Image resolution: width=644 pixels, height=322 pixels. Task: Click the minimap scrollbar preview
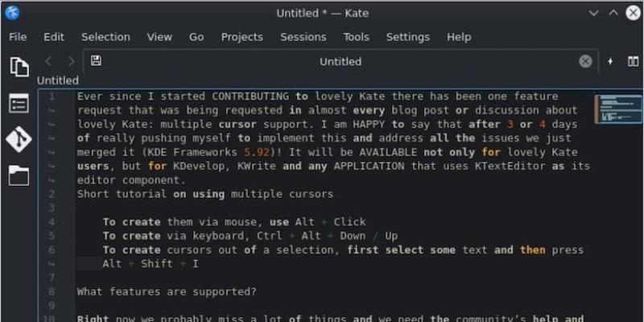(617, 109)
